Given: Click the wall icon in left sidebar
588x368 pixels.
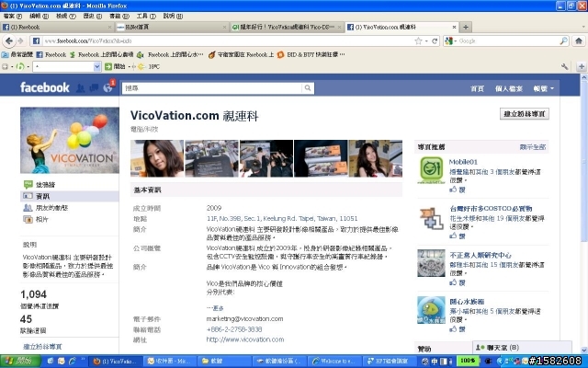Looking at the screenshot, I should pyautogui.click(x=28, y=184).
